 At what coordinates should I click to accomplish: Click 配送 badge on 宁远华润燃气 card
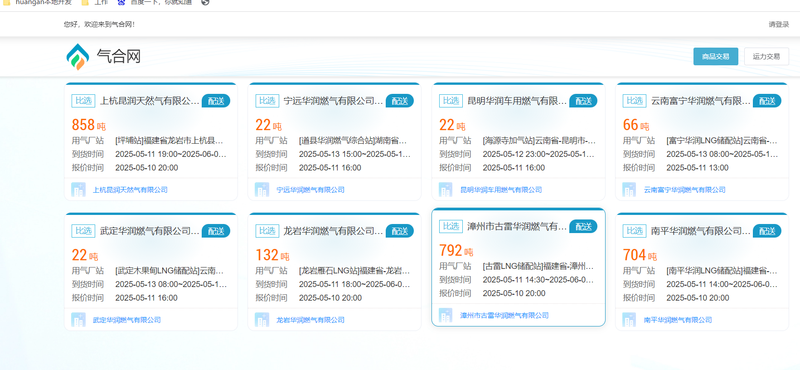pos(399,101)
